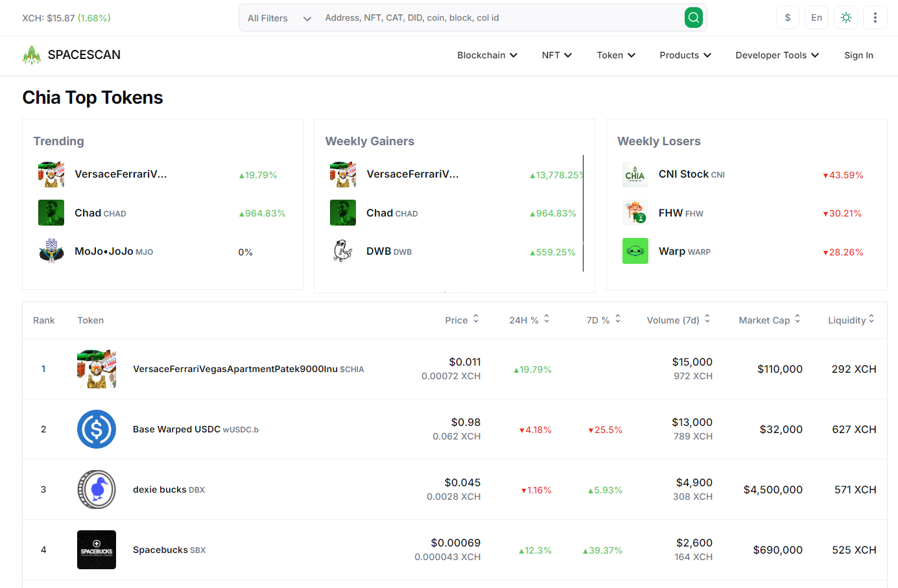Sort table by Price column

462,320
